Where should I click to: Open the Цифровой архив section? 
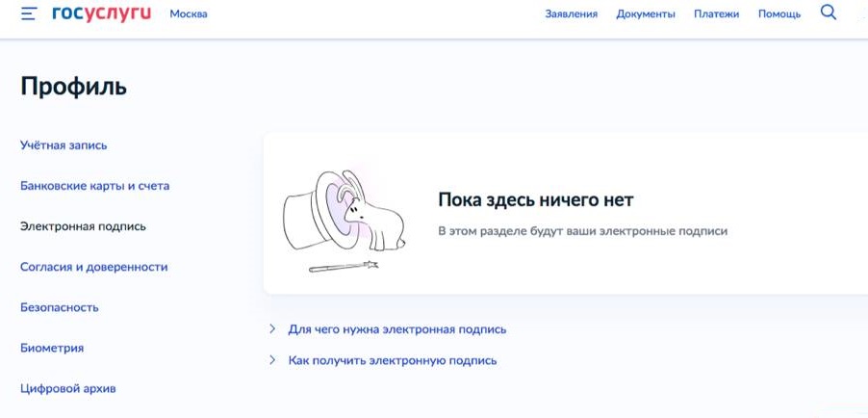(68, 388)
